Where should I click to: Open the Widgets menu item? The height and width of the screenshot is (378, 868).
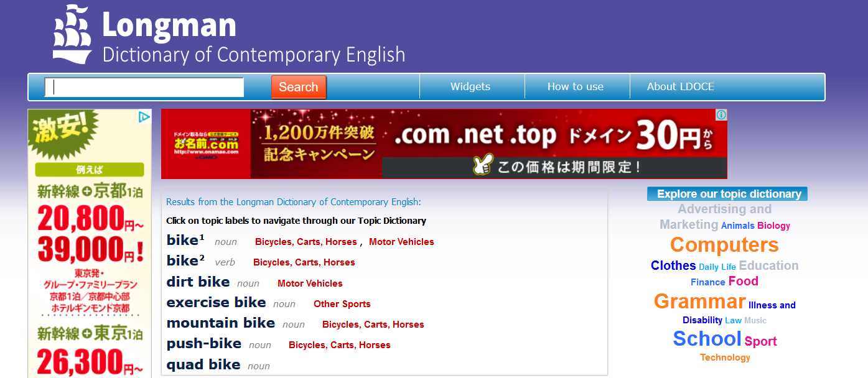pyautogui.click(x=470, y=87)
